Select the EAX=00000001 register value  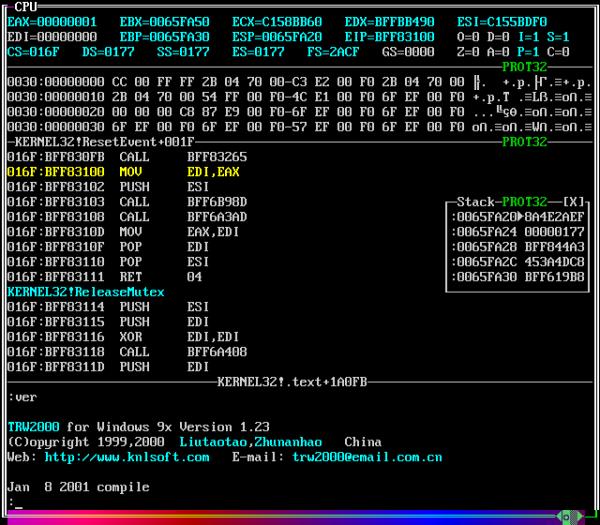point(52,22)
